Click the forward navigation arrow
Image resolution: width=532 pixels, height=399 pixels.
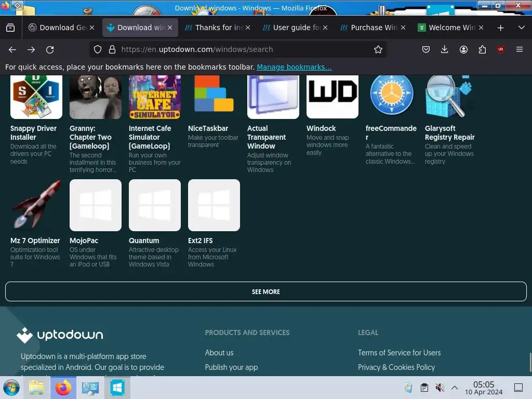(31, 49)
